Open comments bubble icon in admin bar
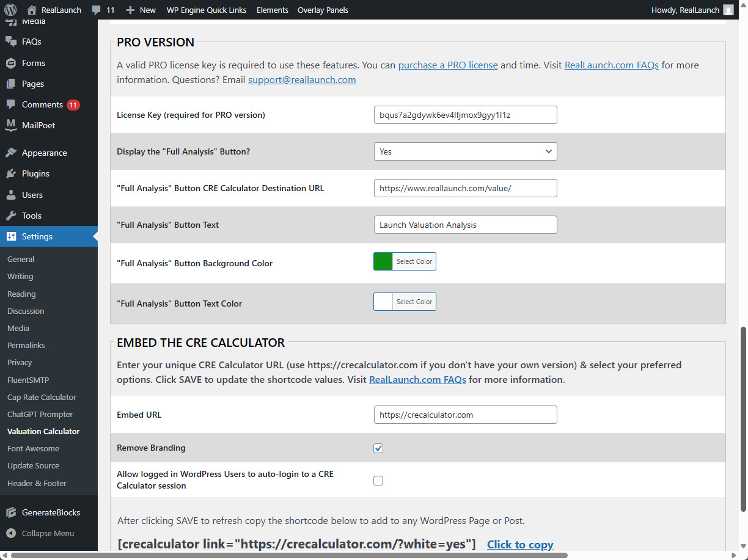 [x=96, y=10]
